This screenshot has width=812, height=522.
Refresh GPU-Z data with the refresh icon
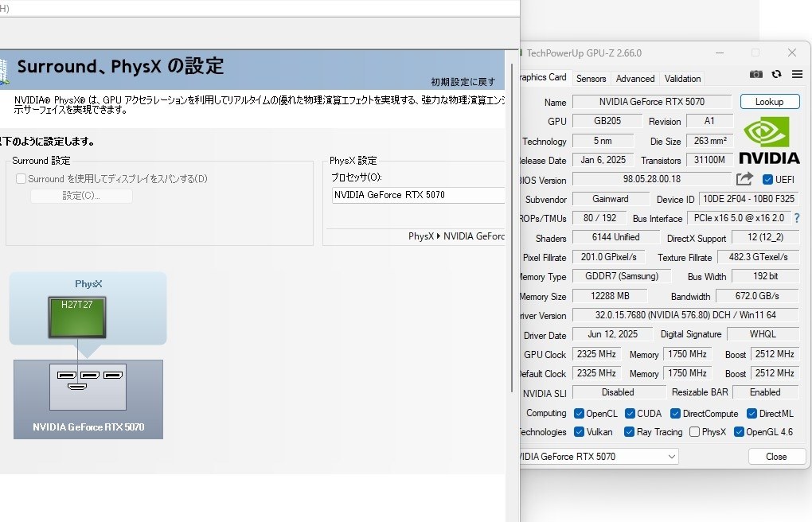tap(776, 75)
